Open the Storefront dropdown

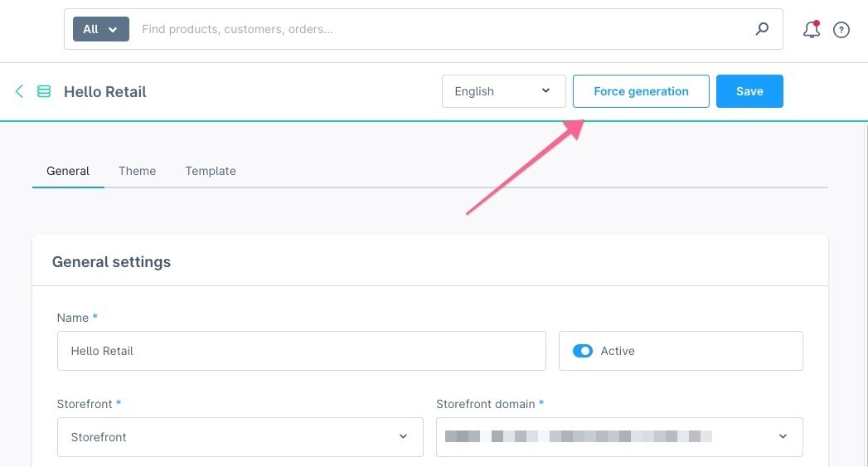pos(240,436)
